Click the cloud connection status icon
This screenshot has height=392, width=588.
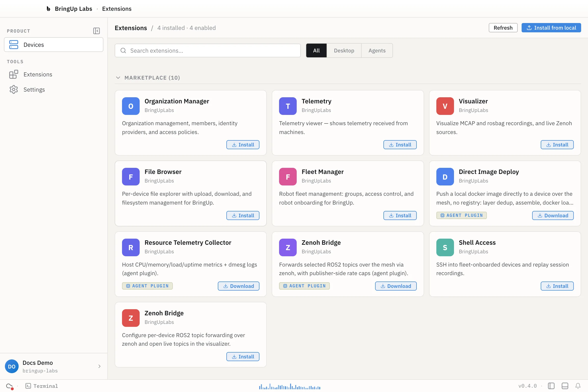coord(10,386)
